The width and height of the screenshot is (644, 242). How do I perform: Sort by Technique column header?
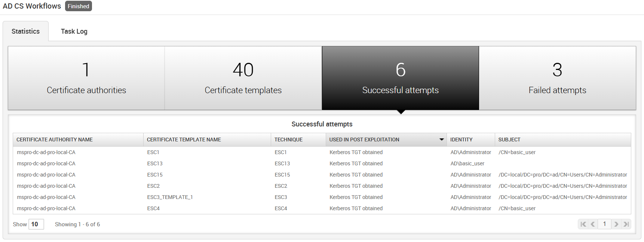[x=288, y=140]
